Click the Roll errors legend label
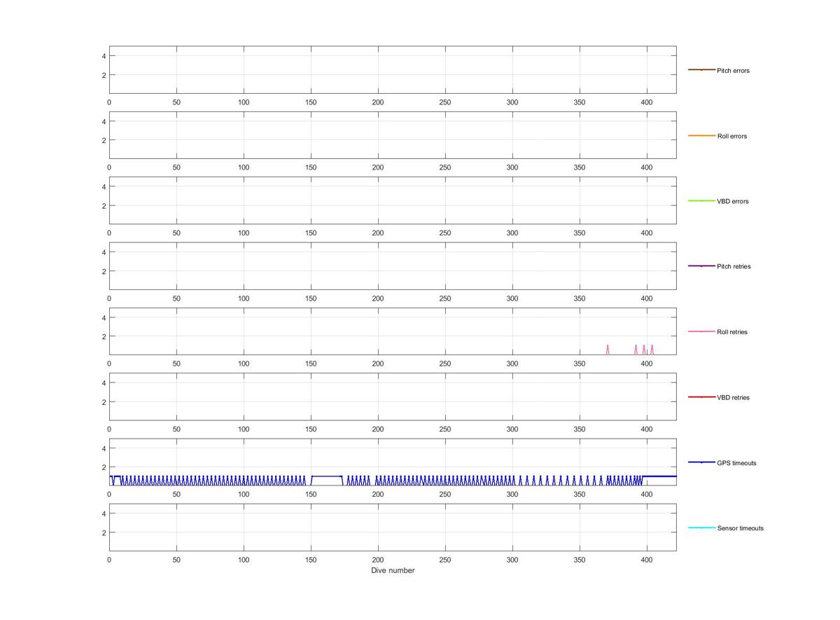The width and height of the screenshot is (840, 620). click(x=731, y=136)
